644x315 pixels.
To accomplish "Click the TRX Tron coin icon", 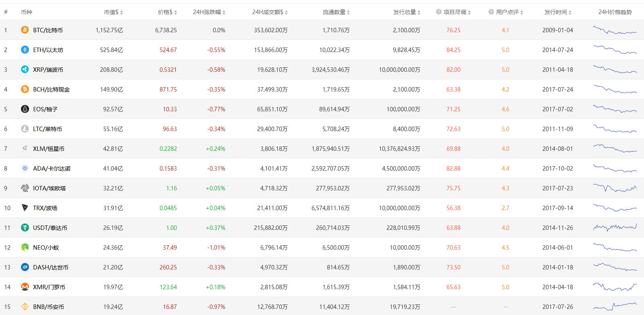I will 25,208.
